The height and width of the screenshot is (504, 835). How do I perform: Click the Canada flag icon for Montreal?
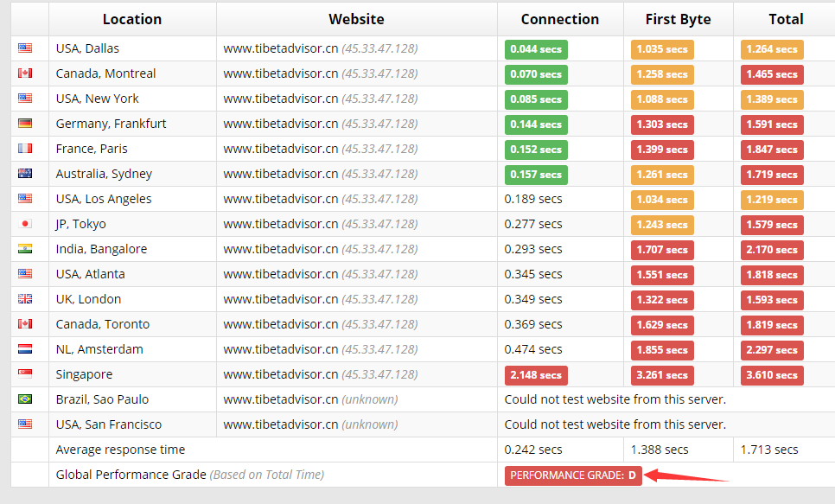(25, 73)
